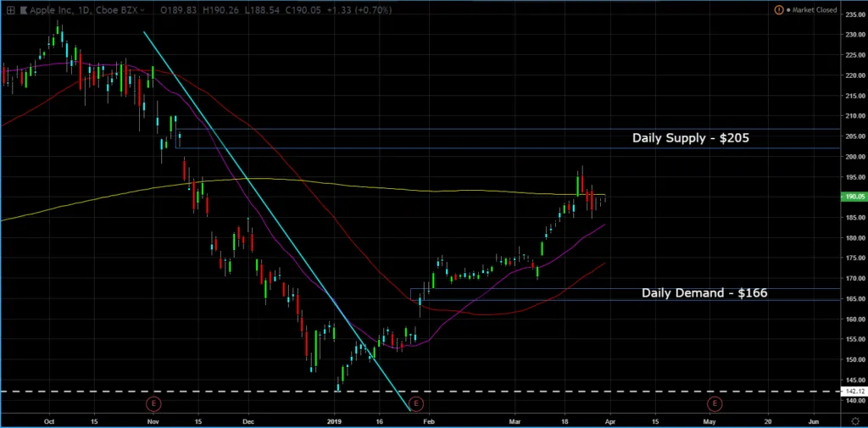Image resolution: width=868 pixels, height=428 pixels.
Task: Select the cyan downtrend line drawing
Action: point(277,221)
